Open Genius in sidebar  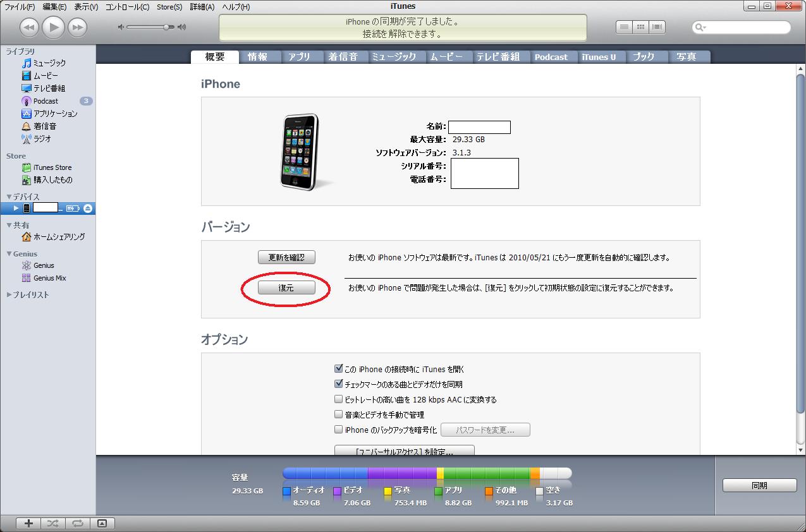click(x=38, y=265)
